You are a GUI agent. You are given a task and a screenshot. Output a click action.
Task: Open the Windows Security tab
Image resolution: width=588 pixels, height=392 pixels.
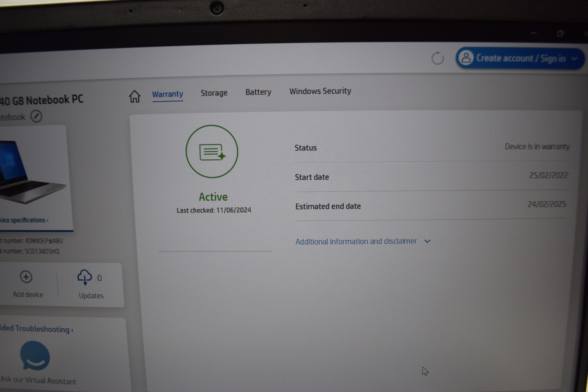(x=320, y=91)
